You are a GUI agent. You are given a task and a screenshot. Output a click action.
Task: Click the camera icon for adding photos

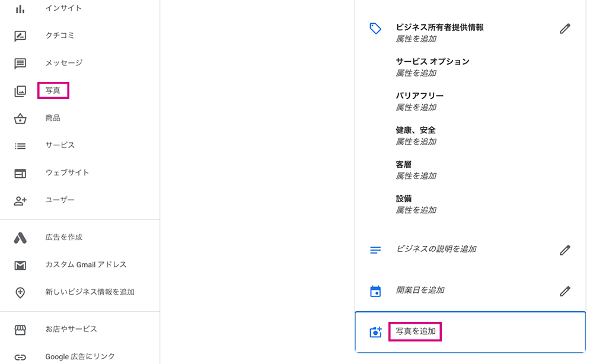[375, 332]
